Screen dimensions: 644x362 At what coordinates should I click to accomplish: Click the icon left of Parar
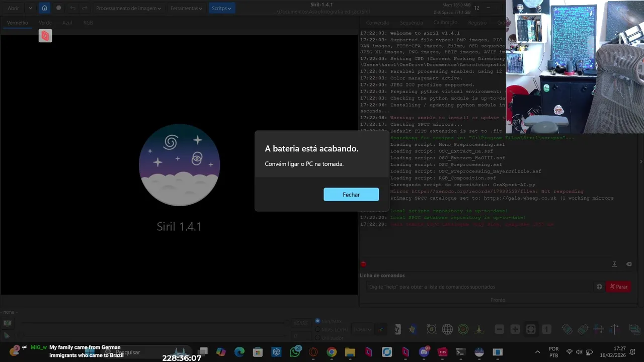599,287
